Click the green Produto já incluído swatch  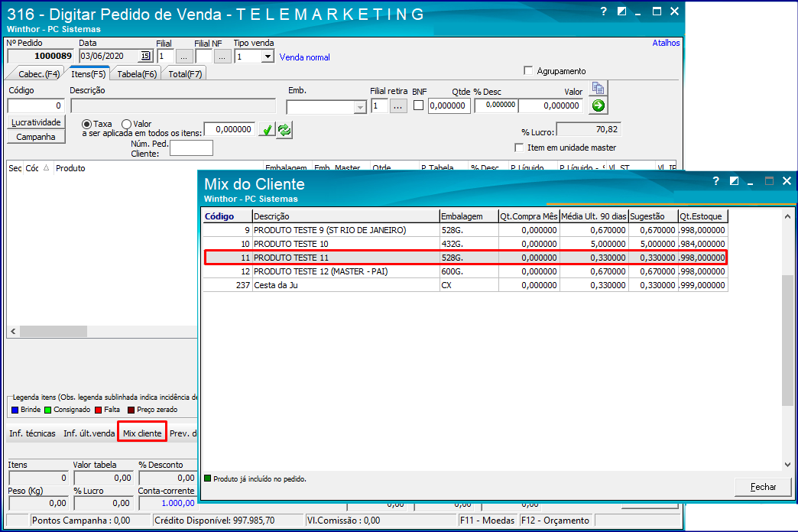(207, 478)
